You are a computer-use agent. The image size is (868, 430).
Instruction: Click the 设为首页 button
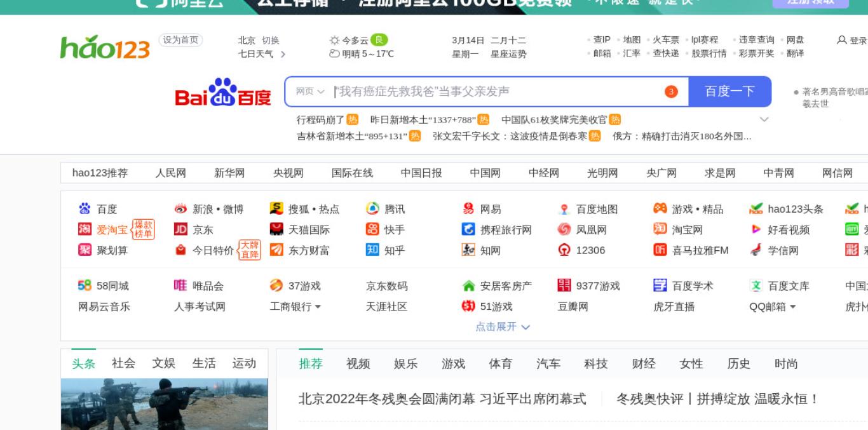tap(180, 40)
